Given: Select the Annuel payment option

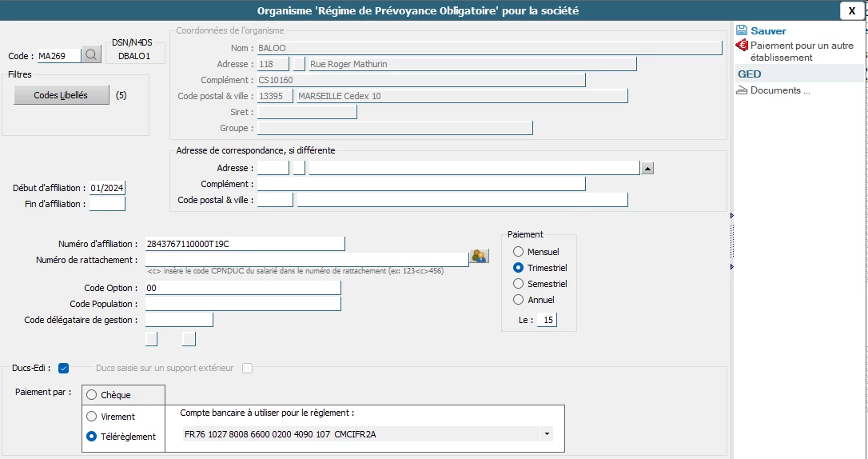Looking at the screenshot, I should (x=518, y=300).
